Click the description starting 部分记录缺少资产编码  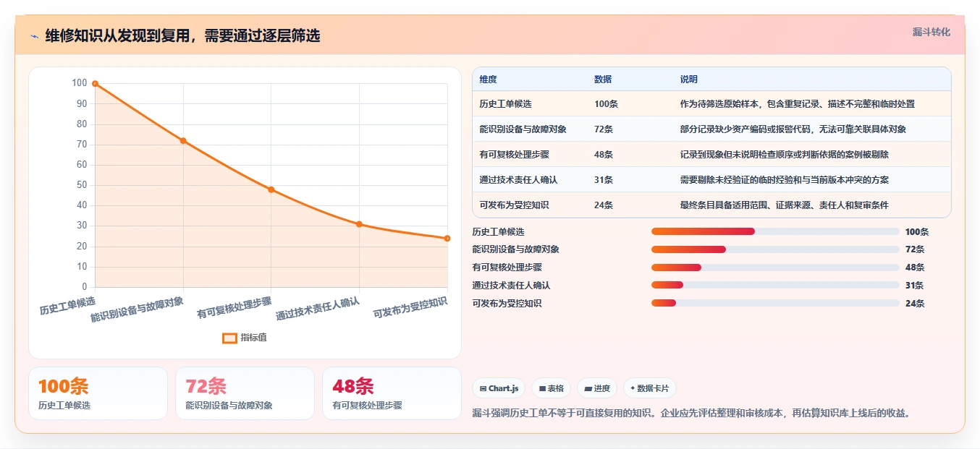tap(793, 129)
